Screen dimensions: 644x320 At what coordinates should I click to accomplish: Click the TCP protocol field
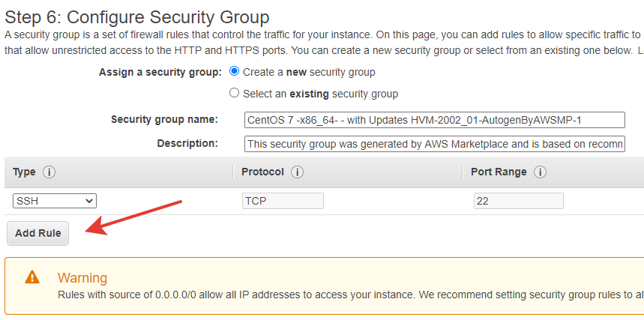point(283,201)
